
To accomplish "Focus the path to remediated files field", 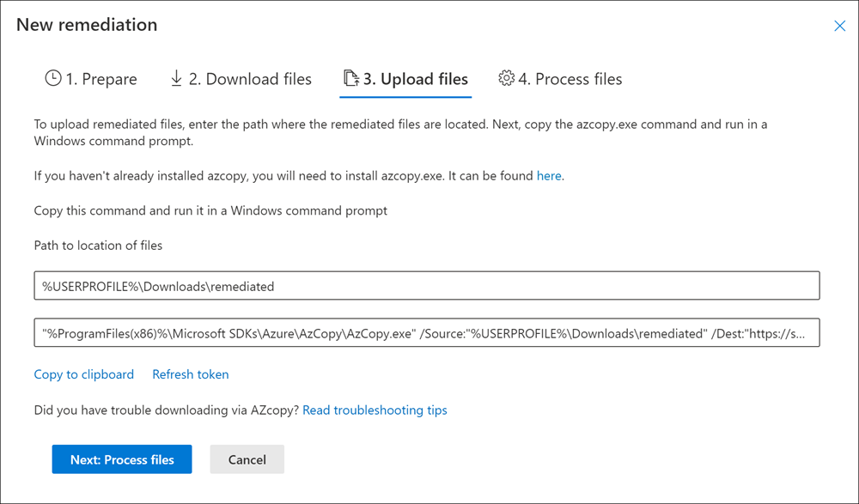I will [427, 285].
